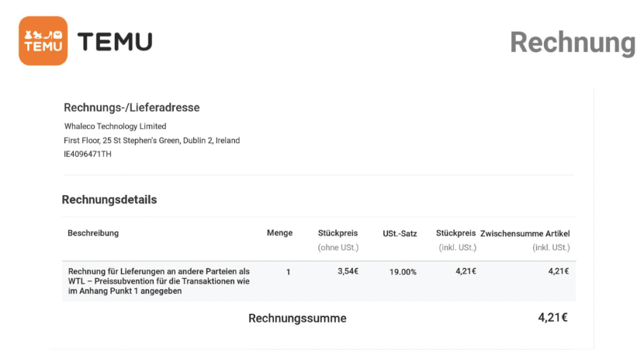Click the Whaleco Technology Limited name
This screenshot has height=362, width=644.
[115, 127]
